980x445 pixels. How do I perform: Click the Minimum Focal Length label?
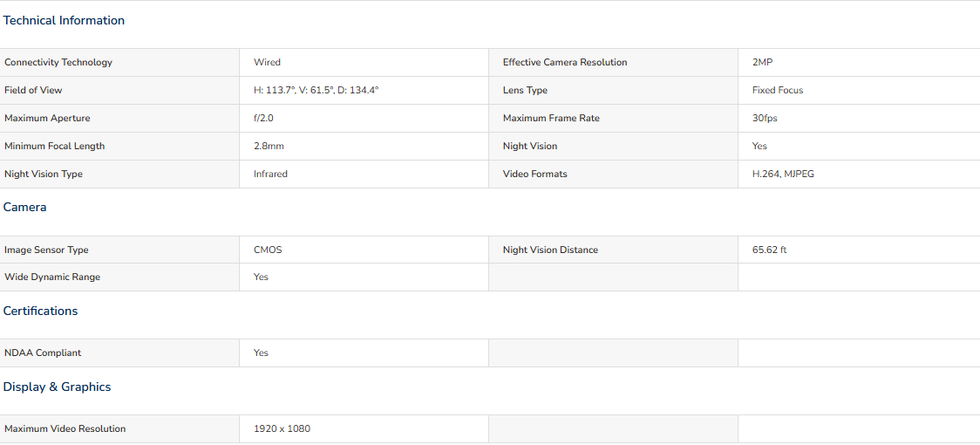click(54, 146)
